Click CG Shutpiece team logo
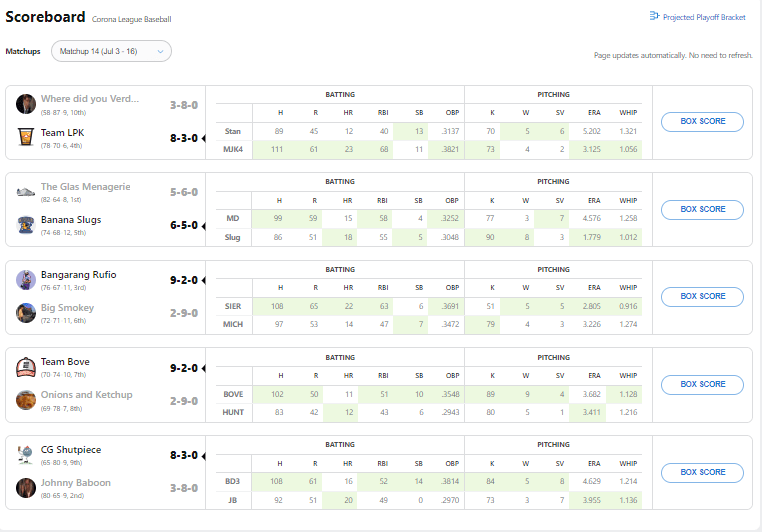This screenshot has height=532, width=762. coord(26,455)
